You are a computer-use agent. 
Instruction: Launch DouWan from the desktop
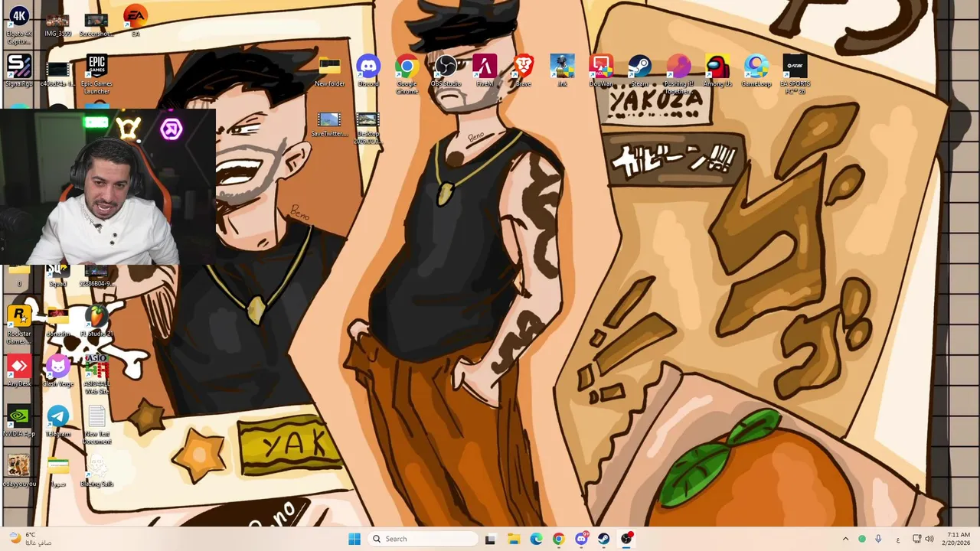coord(601,71)
